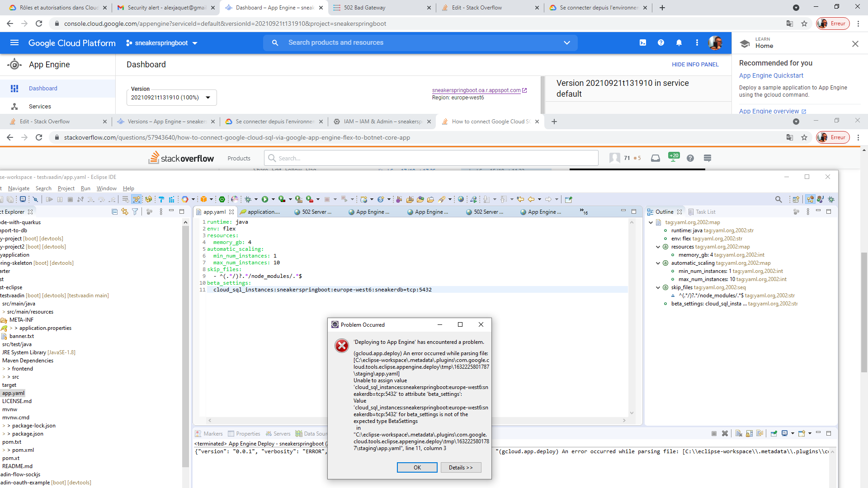Click OK in Problem Occurred dialog

417,468
